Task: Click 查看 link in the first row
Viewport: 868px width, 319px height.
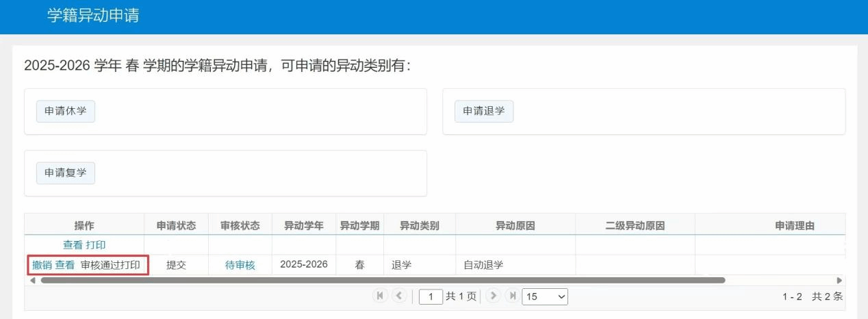Action: pyautogui.click(x=73, y=244)
